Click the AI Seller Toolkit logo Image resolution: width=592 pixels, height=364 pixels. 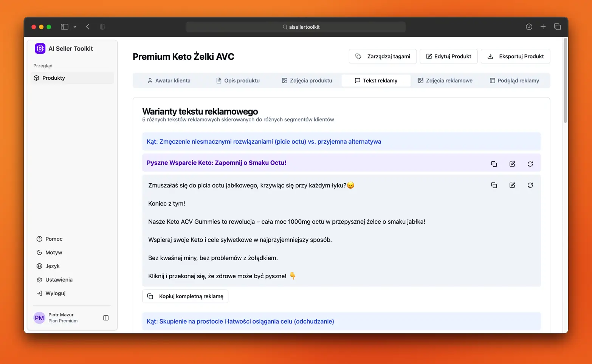(x=40, y=48)
